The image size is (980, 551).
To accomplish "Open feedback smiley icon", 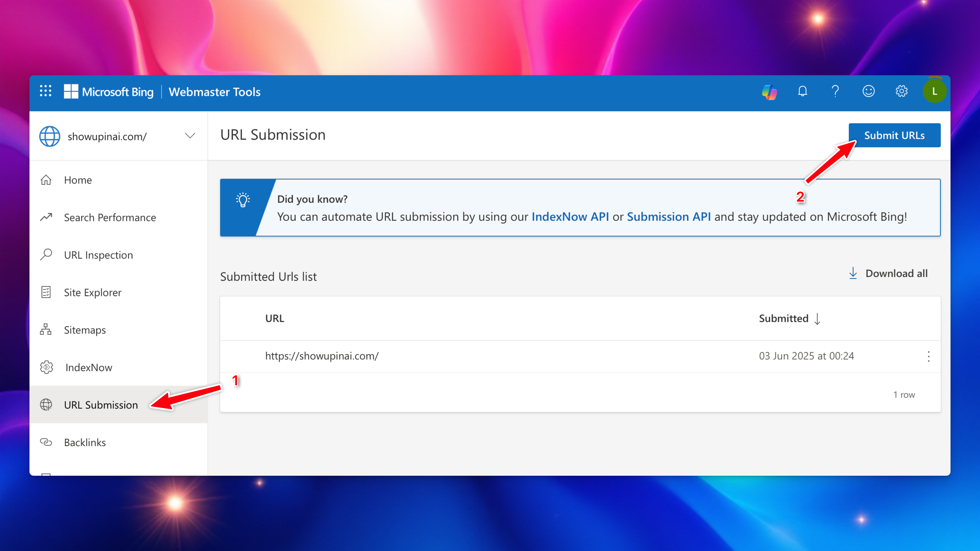I will (x=868, y=91).
